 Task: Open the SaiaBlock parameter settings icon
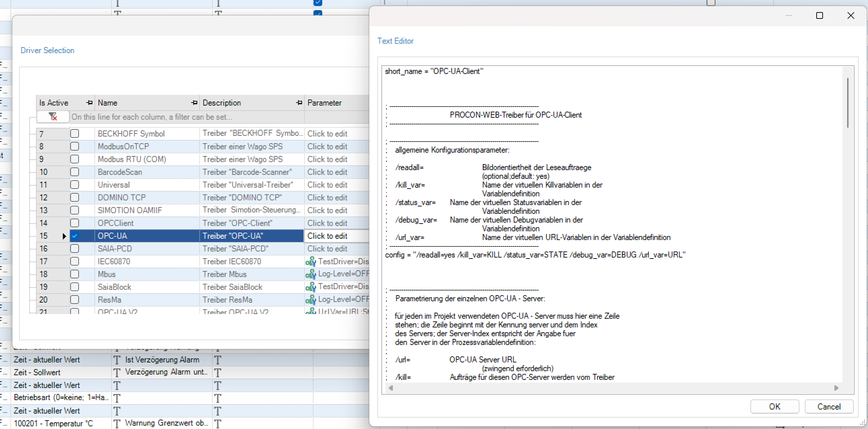tap(311, 287)
